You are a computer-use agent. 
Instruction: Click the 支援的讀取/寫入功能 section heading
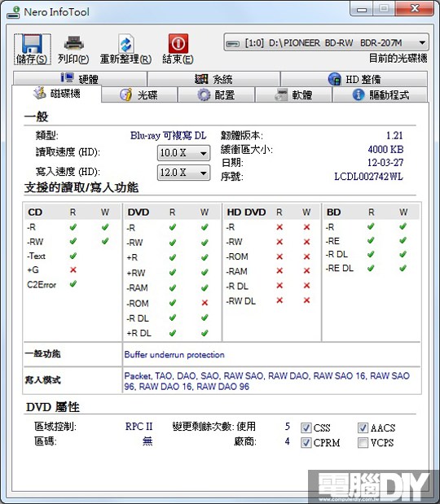click(x=81, y=187)
